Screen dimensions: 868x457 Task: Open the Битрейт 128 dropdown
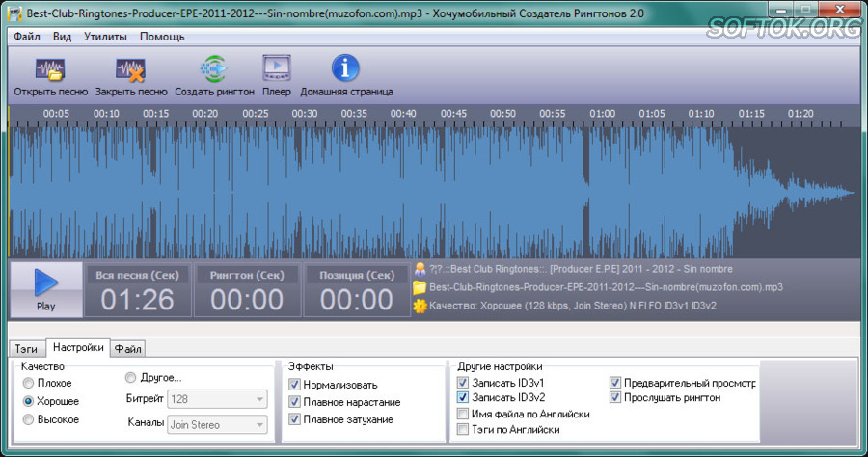(217, 399)
